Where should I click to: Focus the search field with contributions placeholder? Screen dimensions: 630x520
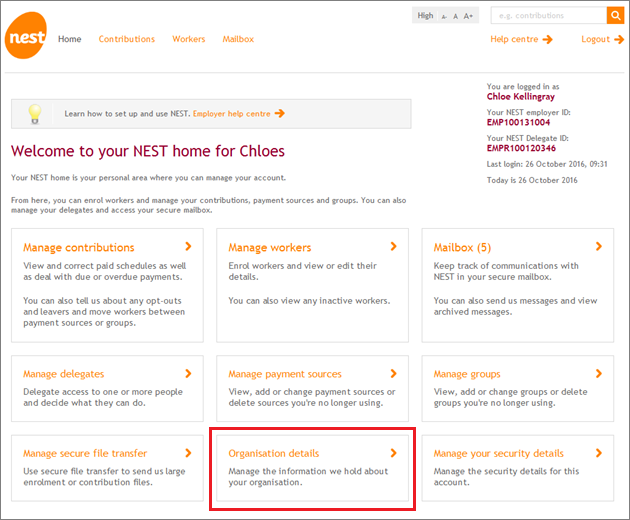pos(549,16)
